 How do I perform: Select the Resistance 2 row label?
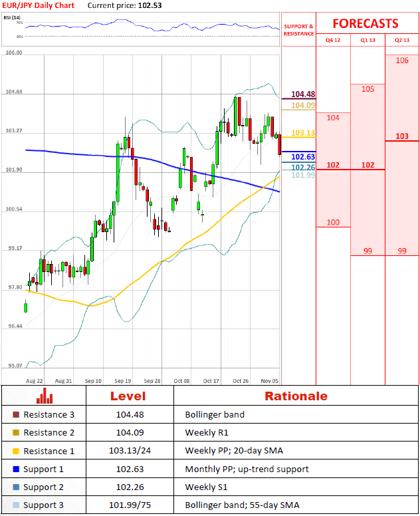tap(49, 433)
